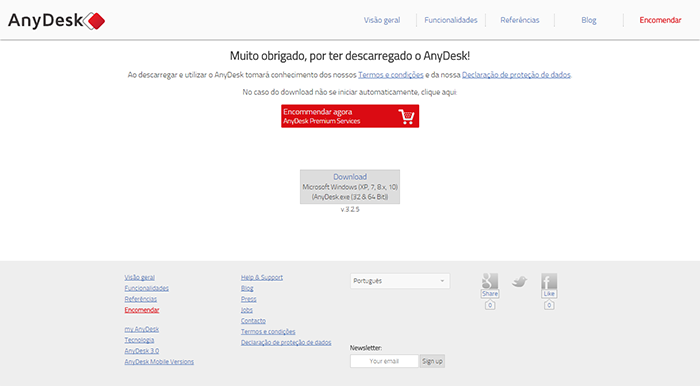Click the shopping cart icon
The image size is (700, 386).
coord(406,116)
